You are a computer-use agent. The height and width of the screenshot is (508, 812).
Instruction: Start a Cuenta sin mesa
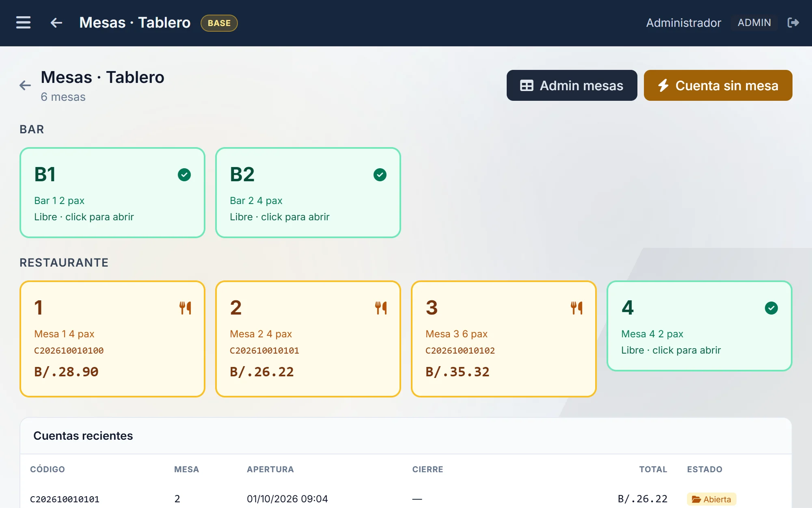pos(718,85)
